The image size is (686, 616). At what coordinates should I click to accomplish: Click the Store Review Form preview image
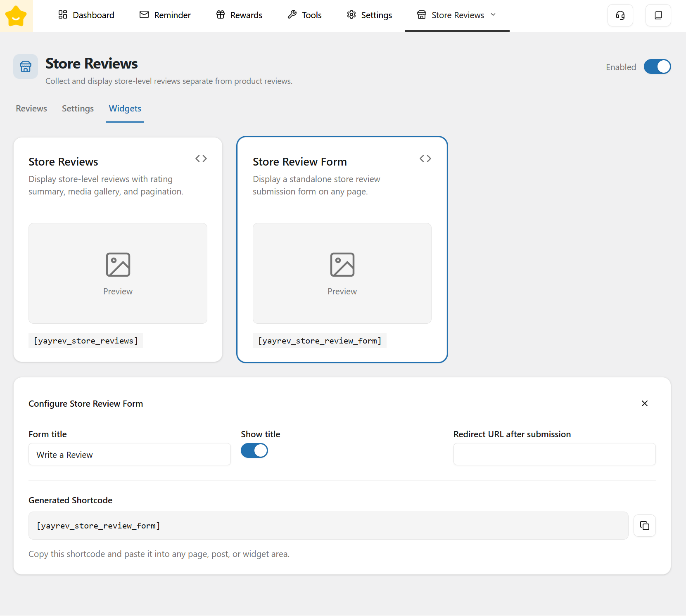pyautogui.click(x=342, y=273)
